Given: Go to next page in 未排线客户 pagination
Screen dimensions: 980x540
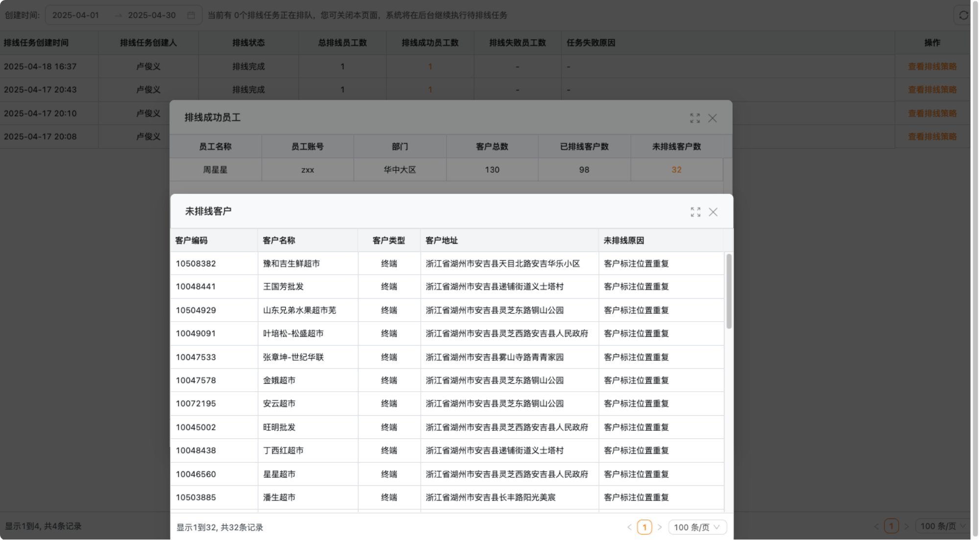Looking at the screenshot, I should (660, 527).
